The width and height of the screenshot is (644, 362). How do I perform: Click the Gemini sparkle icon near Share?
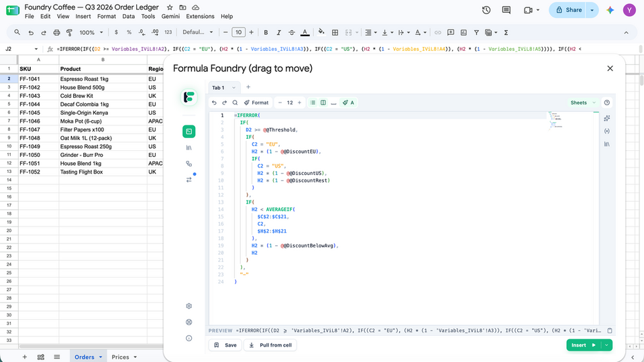610,10
